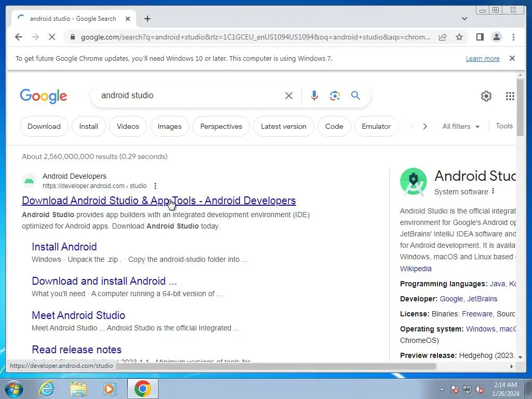Go to Google homepage via logo
532x399 pixels.
pos(44,96)
